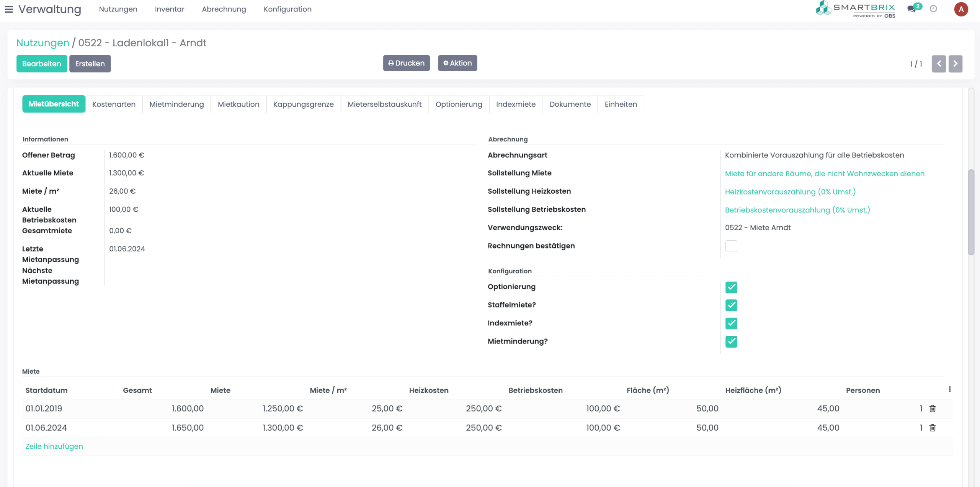Open the user avatar menu
This screenshot has width=980, height=487.
point(961,9)
